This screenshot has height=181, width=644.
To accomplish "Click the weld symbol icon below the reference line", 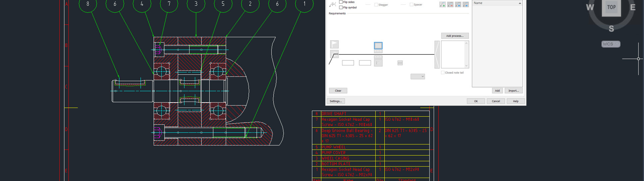I will coord(378,62).
